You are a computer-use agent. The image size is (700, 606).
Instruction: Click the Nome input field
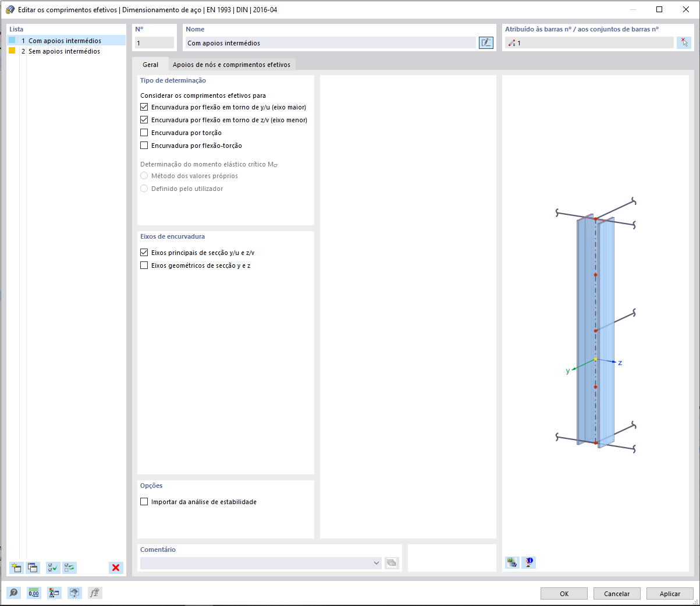pos(331,43)
